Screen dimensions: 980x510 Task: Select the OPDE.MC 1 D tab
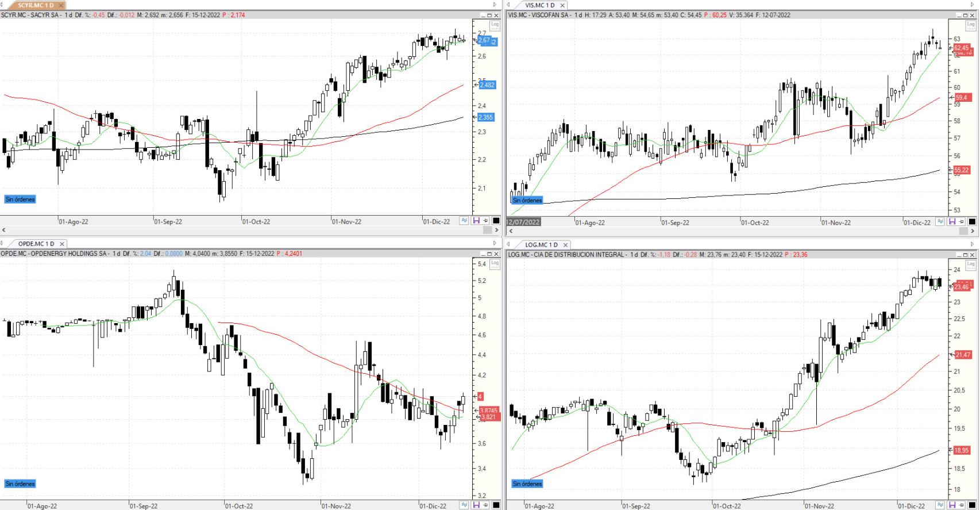(x=36, y=244)
